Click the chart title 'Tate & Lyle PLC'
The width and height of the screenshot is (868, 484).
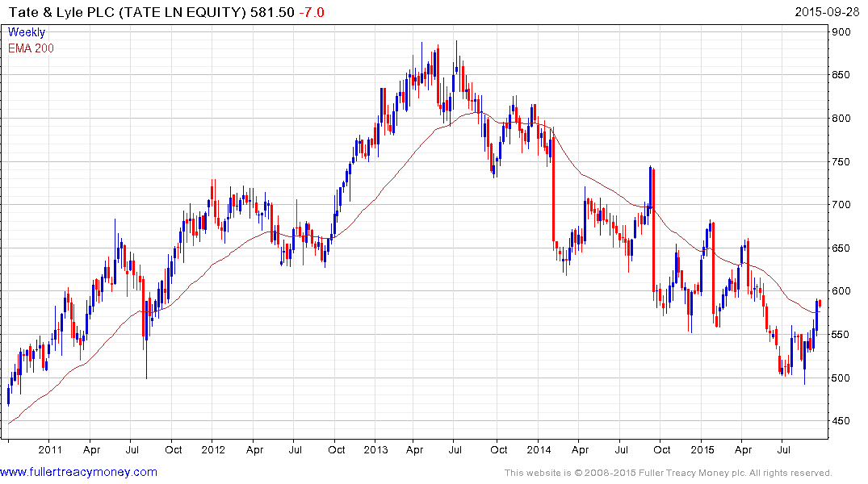click(61, 12)
